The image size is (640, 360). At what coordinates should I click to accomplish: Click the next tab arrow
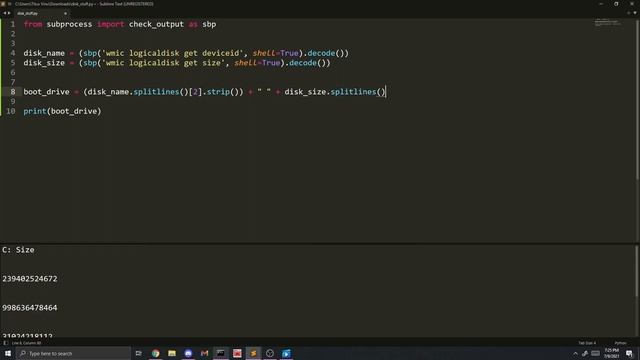[x=9, y=13]
